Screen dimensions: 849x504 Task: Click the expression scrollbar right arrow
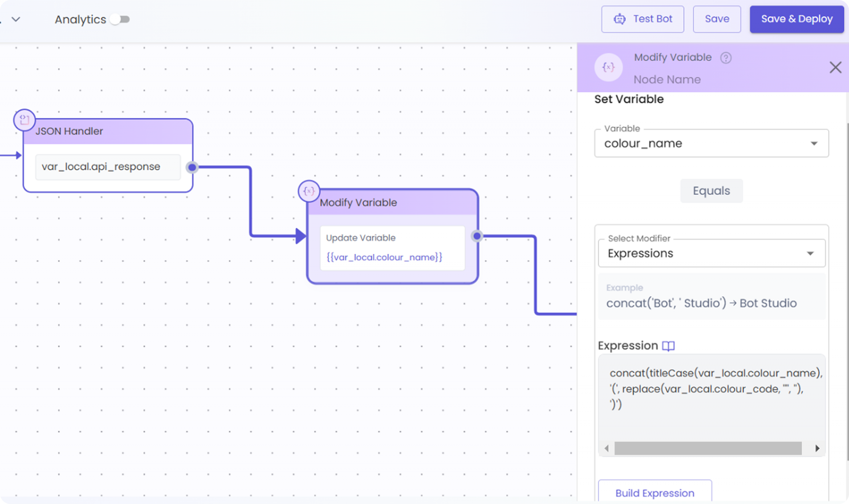point(817,448)
